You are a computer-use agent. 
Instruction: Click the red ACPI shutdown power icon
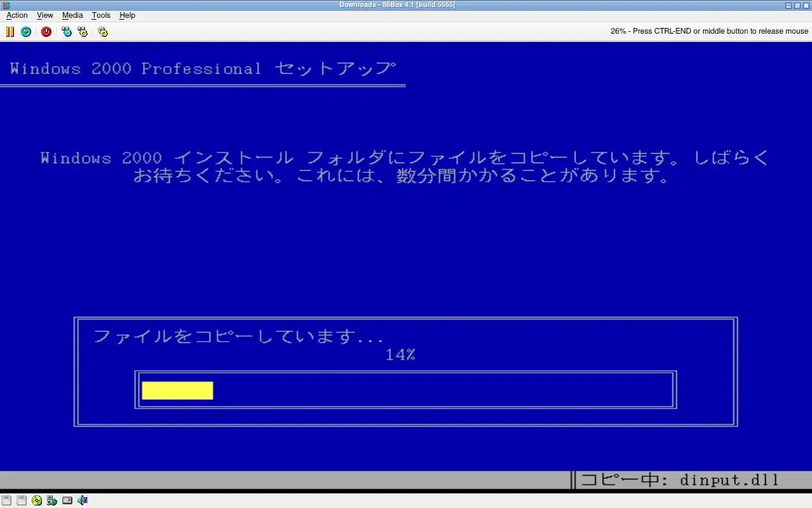point(46,31)
